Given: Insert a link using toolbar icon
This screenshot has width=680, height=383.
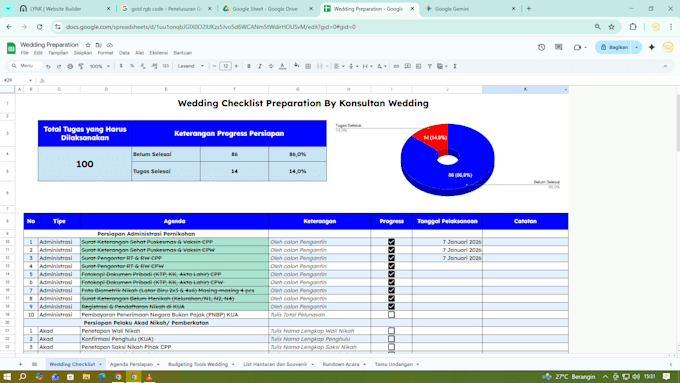Looking at the screenshot, I should [x=396, y=66].
